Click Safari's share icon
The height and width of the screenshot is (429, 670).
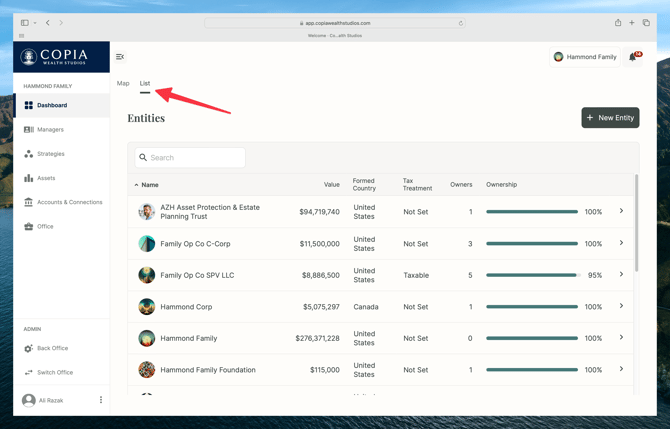point(618,23)
